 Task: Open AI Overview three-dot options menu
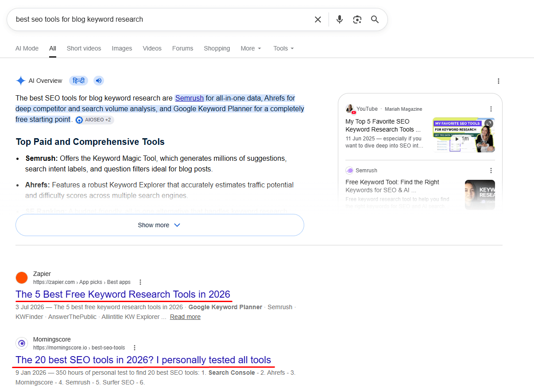(499, 81)
